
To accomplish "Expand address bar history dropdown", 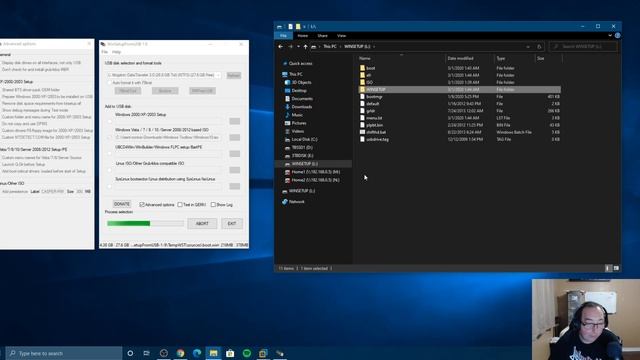I will coord(528,47).
